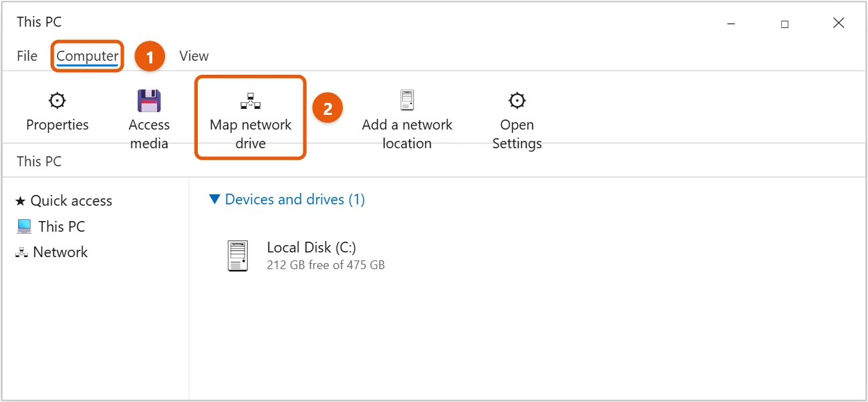Image resolution: width=868 pixels, height=402 pixels.
Task: Click the This PC monitor icon in sidebar
Action: pyautogui.click(x=24, y=226)
